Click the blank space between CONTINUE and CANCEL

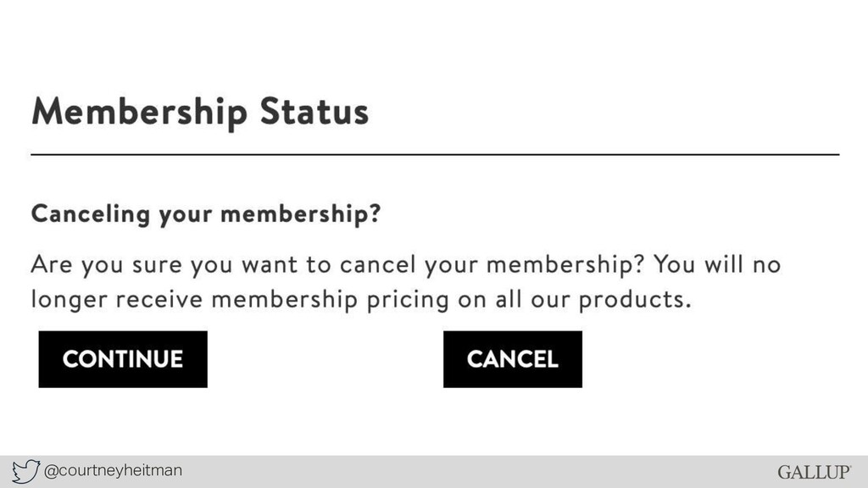click(325, 359)
